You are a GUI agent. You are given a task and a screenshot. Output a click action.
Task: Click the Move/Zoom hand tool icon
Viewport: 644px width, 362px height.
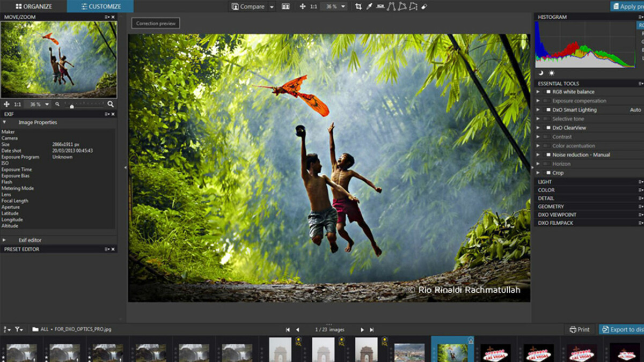(x=302, y=6)
